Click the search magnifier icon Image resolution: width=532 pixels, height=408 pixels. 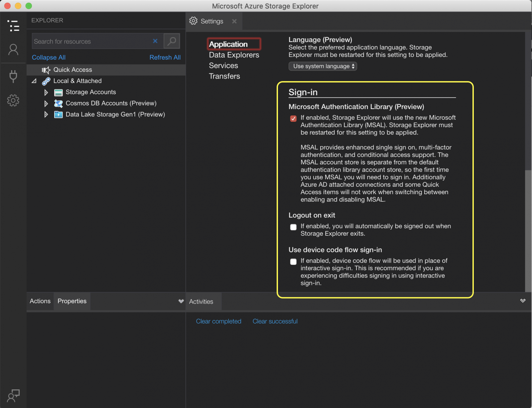point(172,41)
